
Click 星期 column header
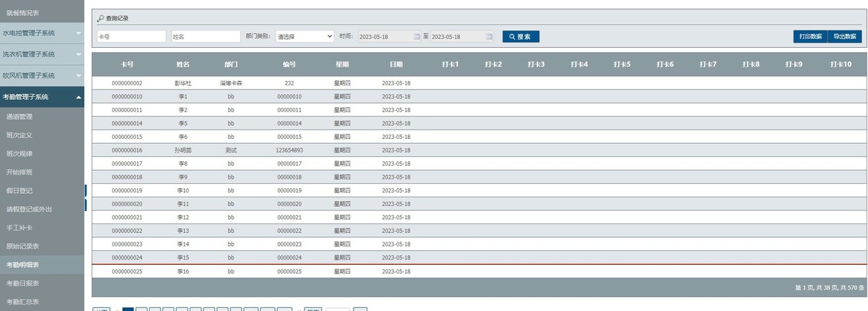pos(342,64)
